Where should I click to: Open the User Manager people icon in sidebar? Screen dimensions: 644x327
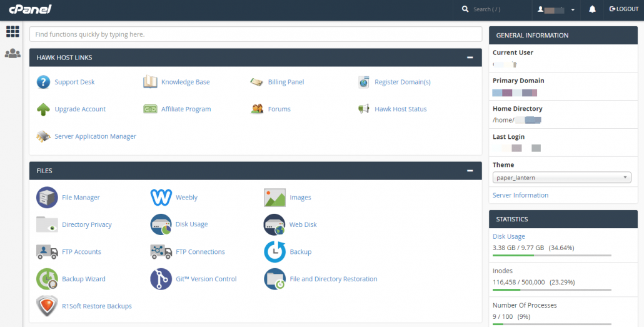[x=13, y=53]
